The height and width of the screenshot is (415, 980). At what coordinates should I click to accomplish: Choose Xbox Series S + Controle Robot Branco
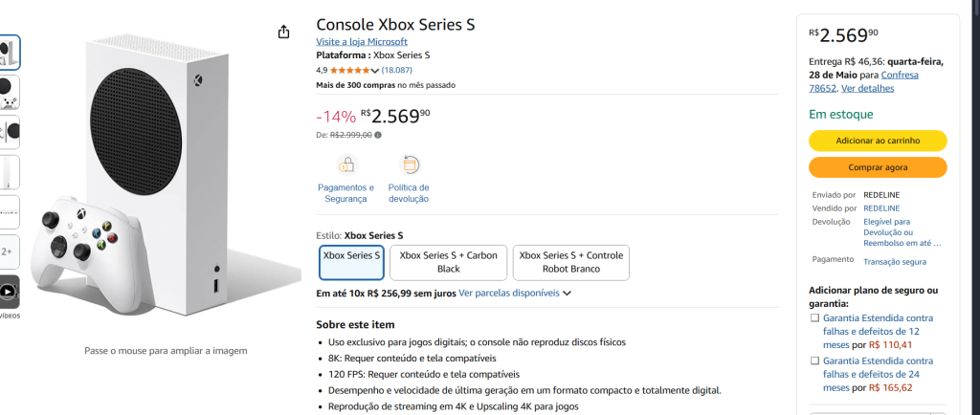click(x=571, y=262)
